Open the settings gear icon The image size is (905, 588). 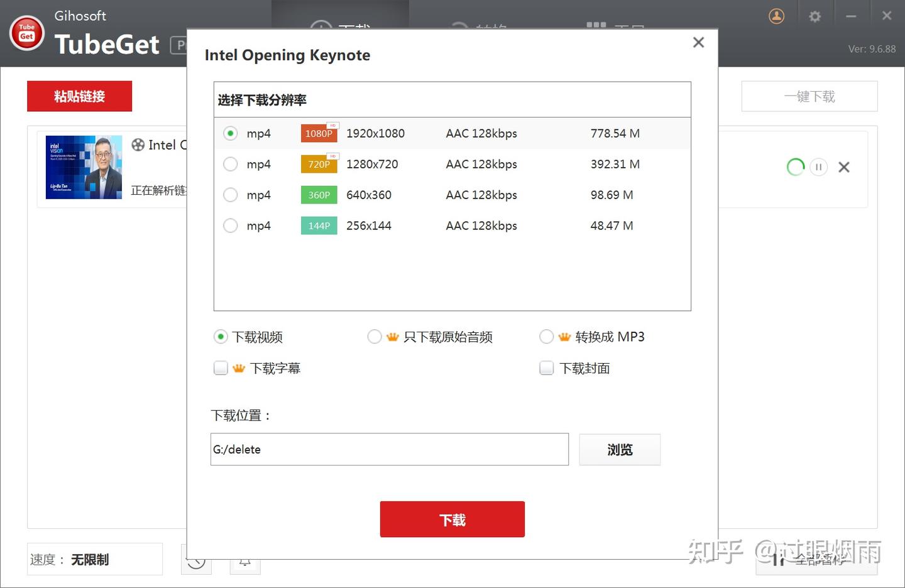[x=815, y=16]
